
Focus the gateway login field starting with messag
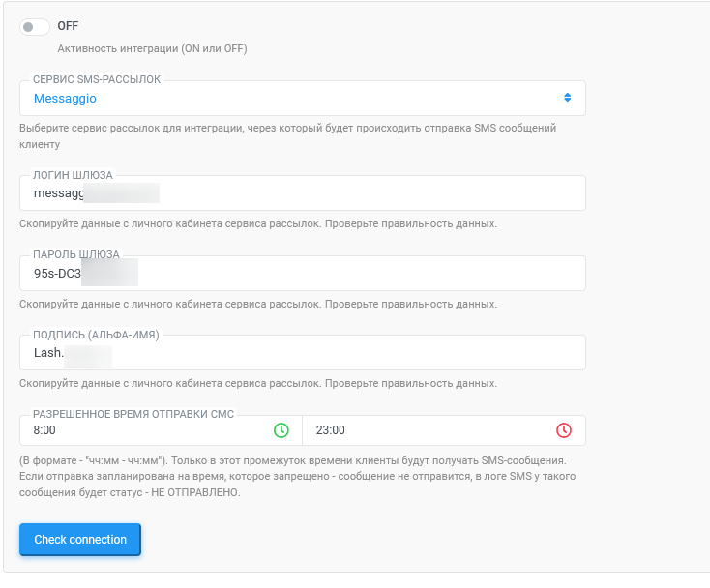tap(303, 193)
